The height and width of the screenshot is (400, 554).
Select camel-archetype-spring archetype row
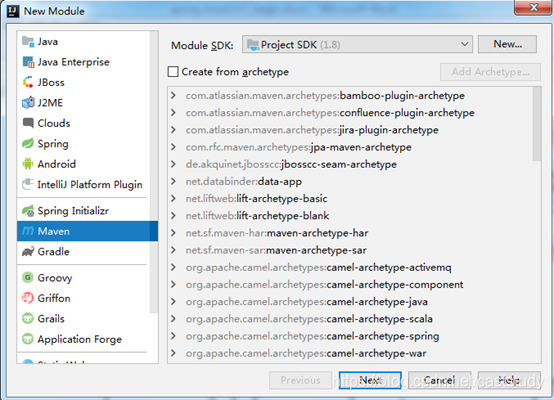point(350,336)
